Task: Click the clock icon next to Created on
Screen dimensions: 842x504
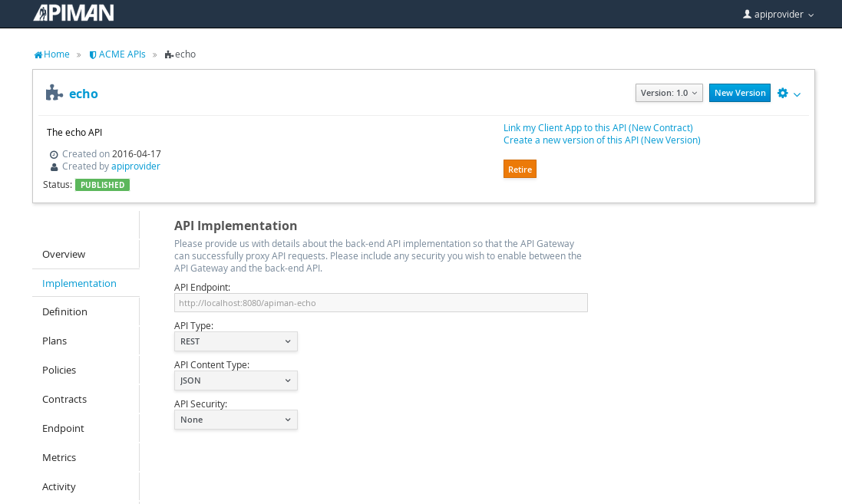Action: coord(54,155)
